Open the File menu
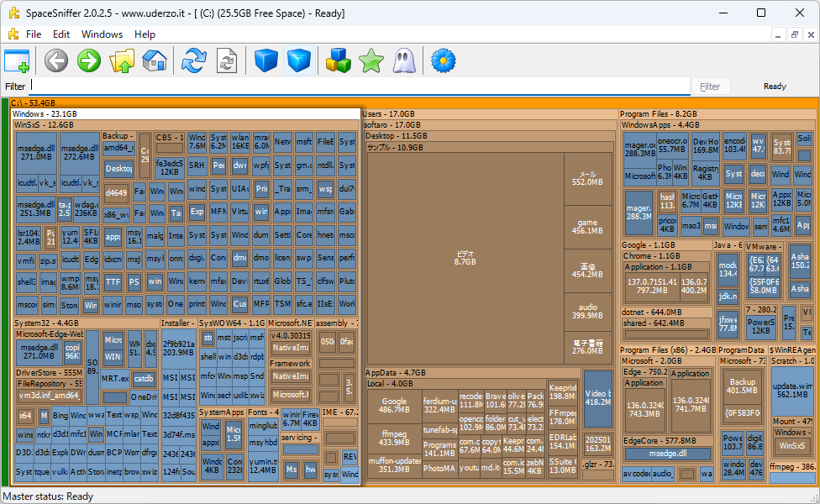820x504 pixels. [x=34, y=34]
